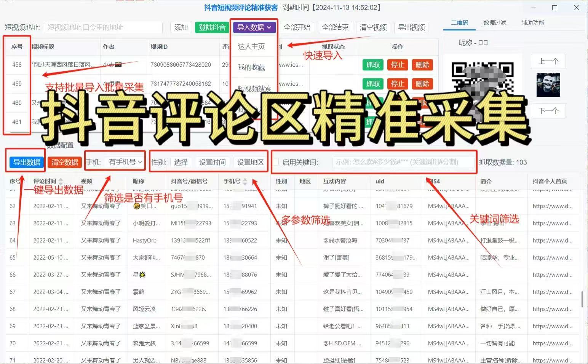Enable the 启用关键词 checkbox
Screen dimensions: 588x364
coord(276,162)
